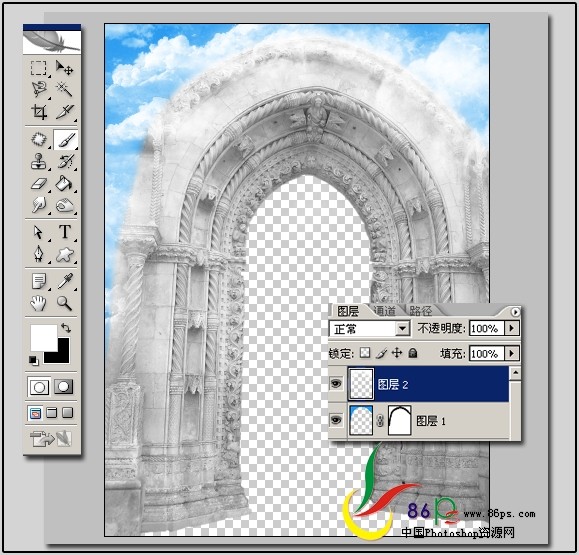
Task: Click the white foreground color swatch
Action: 44,338
